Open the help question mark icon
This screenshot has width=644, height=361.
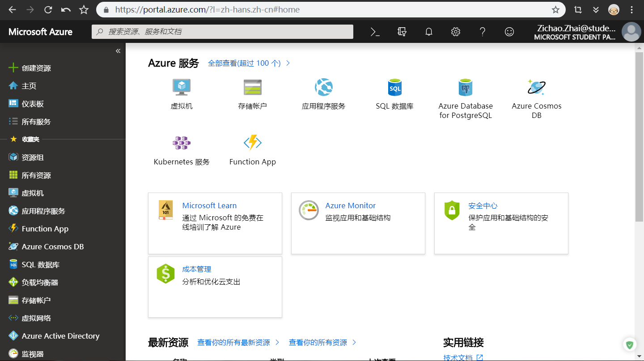482,32
